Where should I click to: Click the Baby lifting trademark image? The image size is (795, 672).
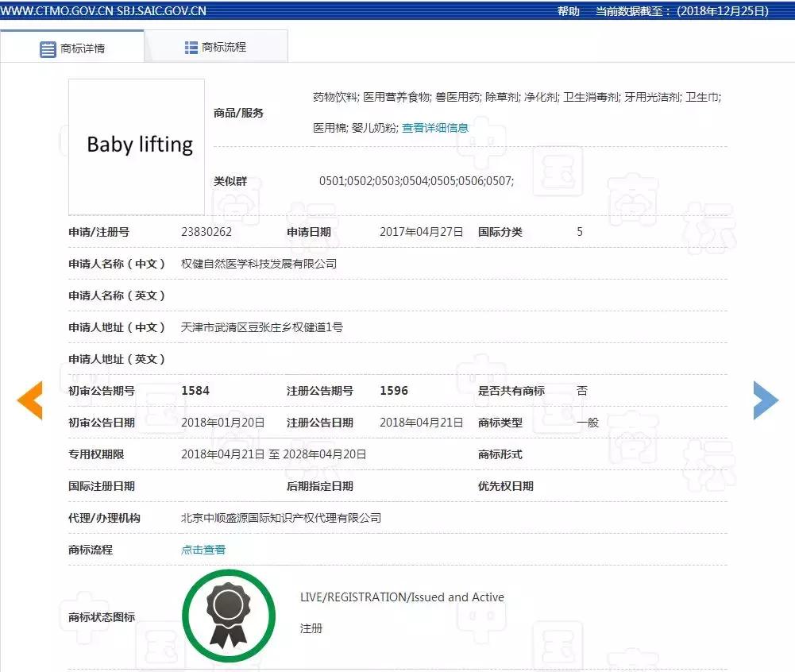pyautogui.click(x=136, y=145)
